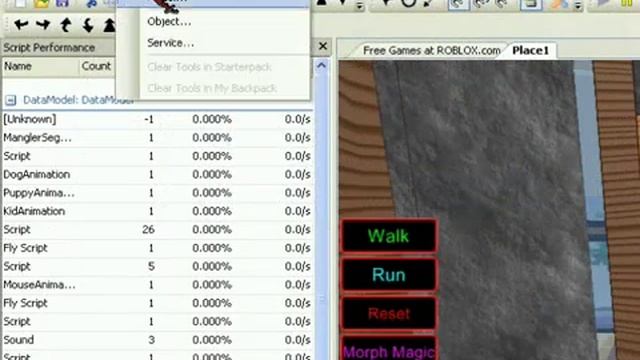The height and width of the screenshot is (360, 640).
Task: Collapse the DataModel tree node
Action: click(11, 100)
